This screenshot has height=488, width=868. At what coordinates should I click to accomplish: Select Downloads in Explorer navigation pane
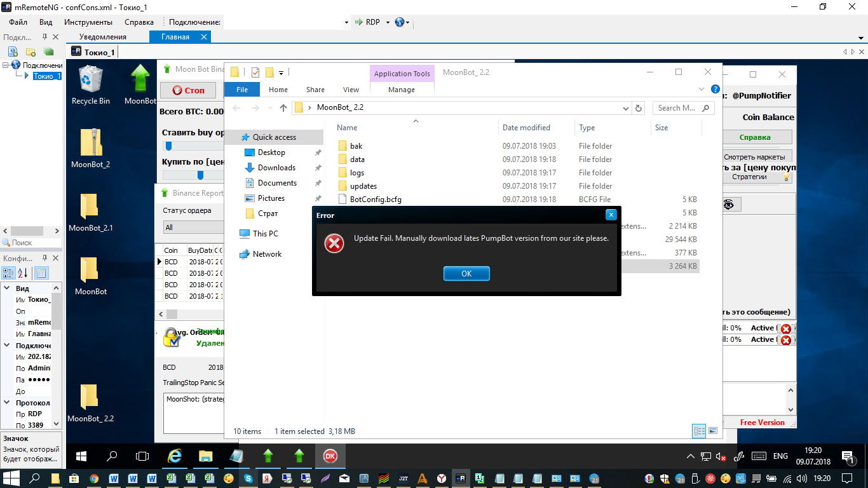[x=276, y=168]
